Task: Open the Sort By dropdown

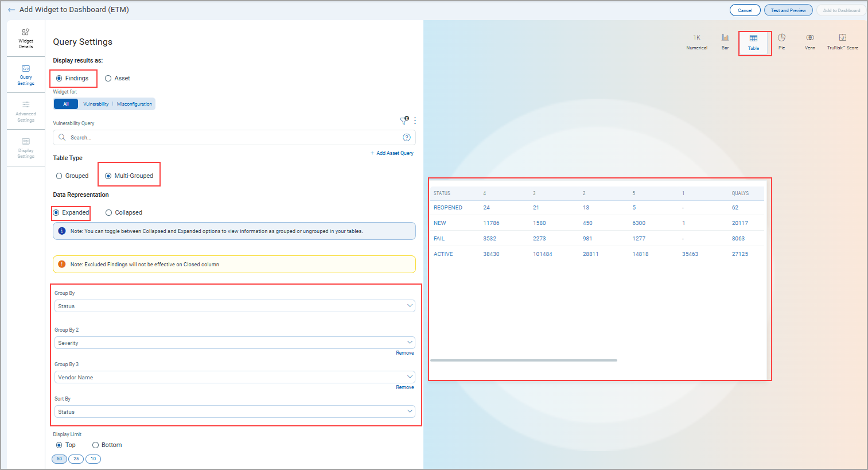Action: 234,411
